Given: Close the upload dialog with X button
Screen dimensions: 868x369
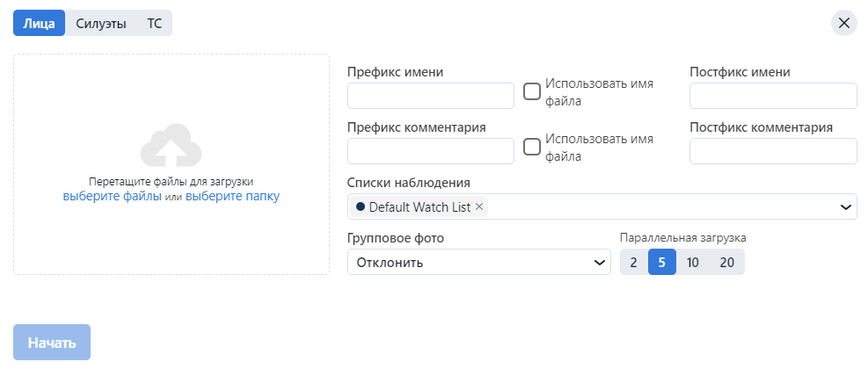Looking at the screenshot, I should tap(843, 23).
